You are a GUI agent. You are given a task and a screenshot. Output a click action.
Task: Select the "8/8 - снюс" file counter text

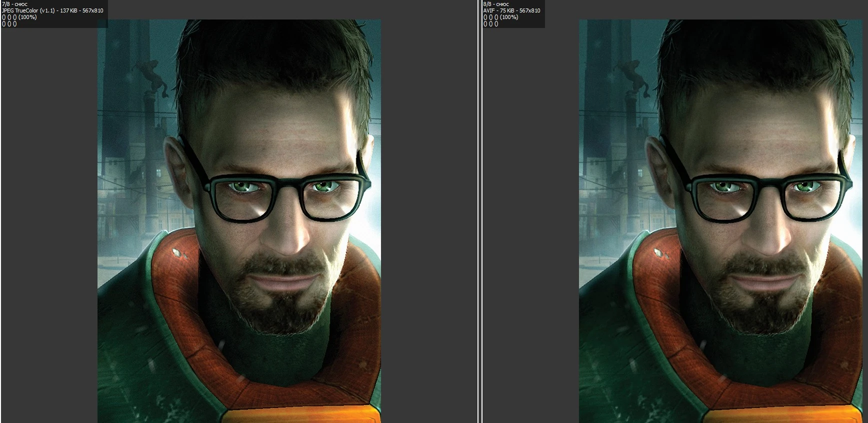click(x=496, y=4)
